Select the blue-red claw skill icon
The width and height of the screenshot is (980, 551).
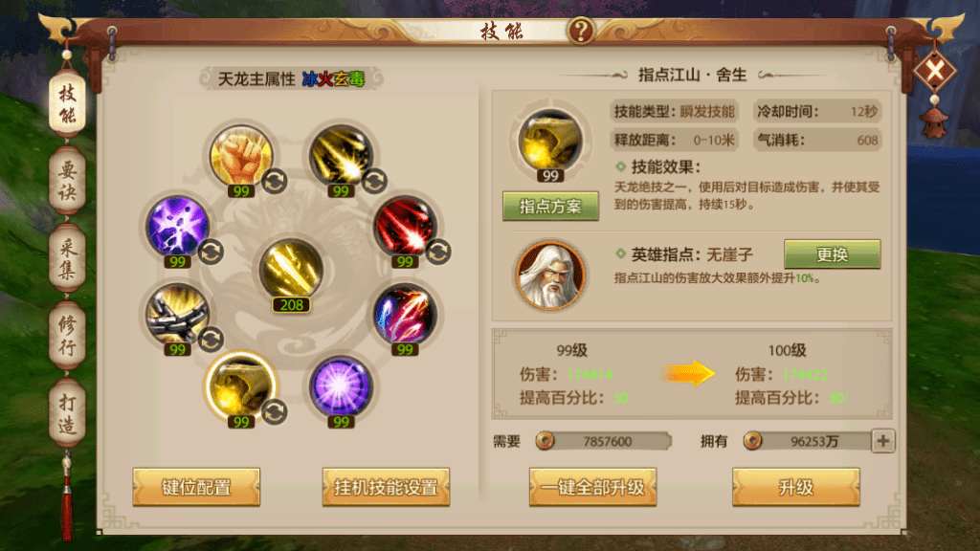click(405, 314)
